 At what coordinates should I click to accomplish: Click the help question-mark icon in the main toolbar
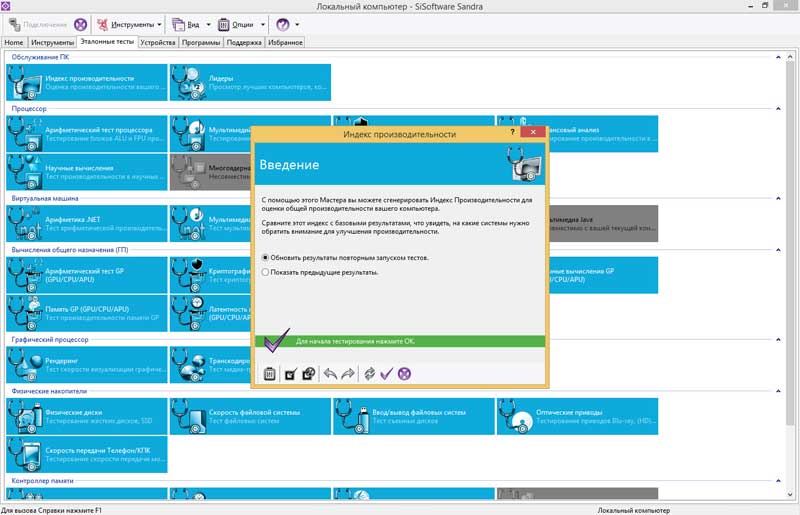click(283, 24)
